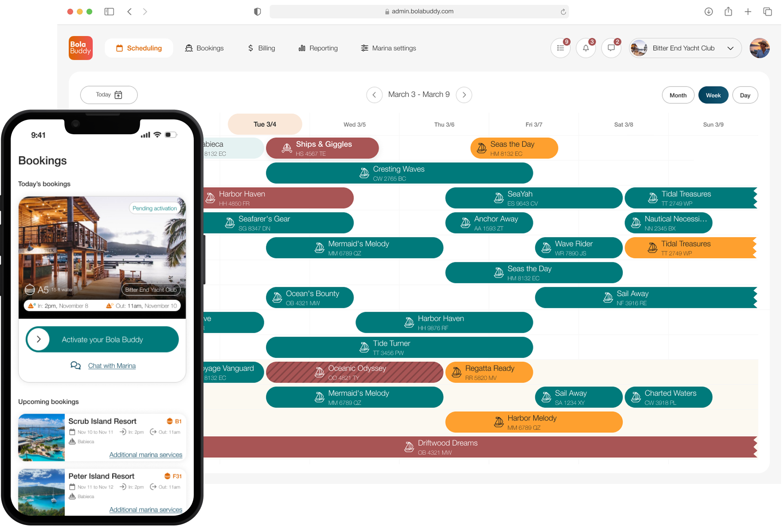Expand Bitter End Yacht Club dropdown
The image size is (784, 532).
click(730, 48)
